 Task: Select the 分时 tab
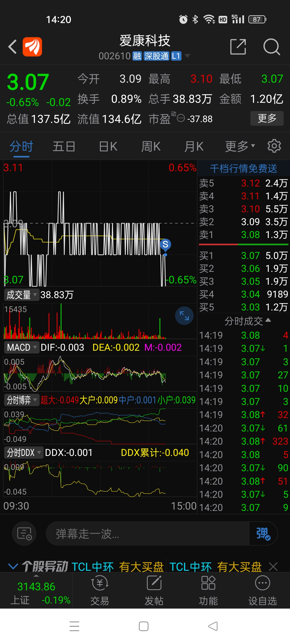pyautogui.click(x=21, y=147)
